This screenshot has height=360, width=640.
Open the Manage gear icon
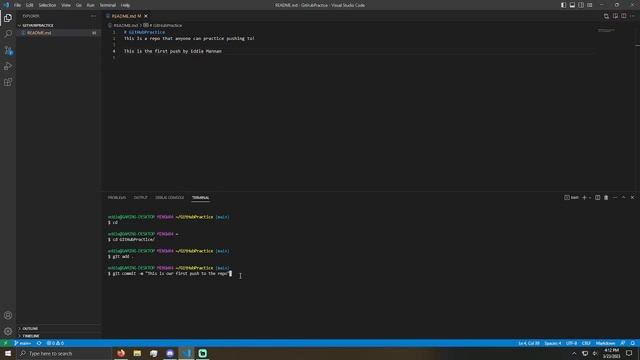coord(8,331)
